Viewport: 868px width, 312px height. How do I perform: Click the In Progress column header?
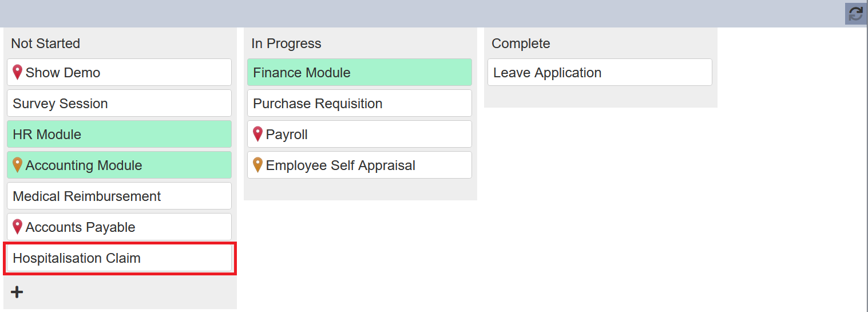[286, 44]
